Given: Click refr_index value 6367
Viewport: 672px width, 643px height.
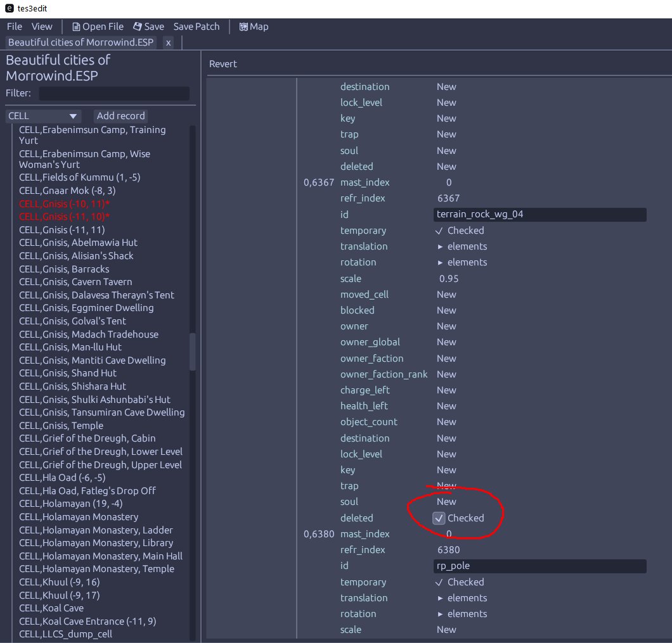Looking at the screenshot, I should 448,198.
